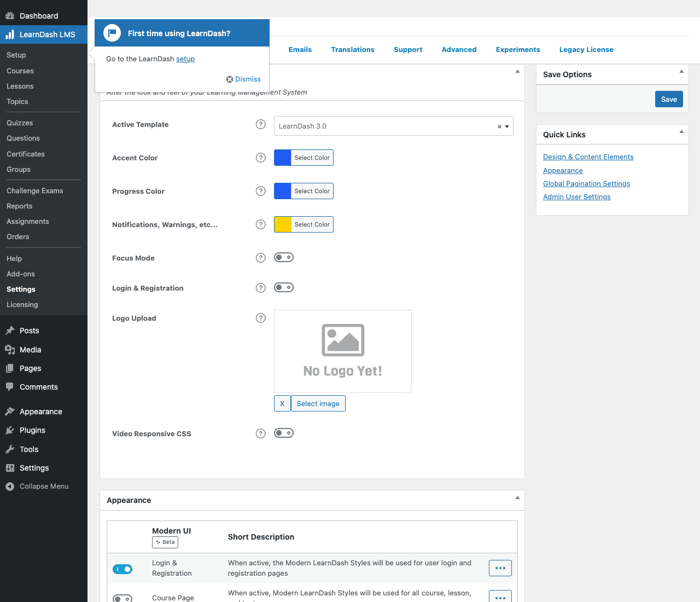Click the help icon next to Focus Mode
This screenshot has height=602, width=700.
[x=261, y=258]
